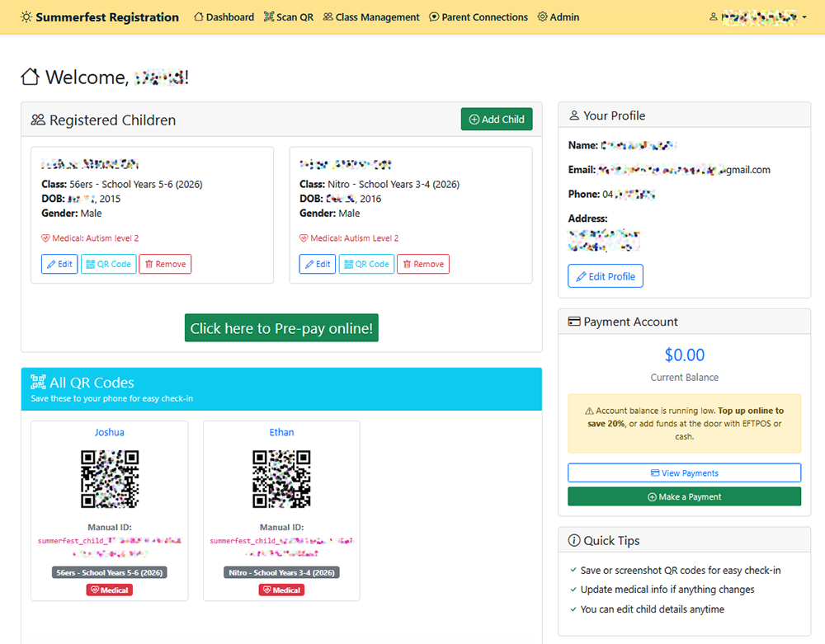Click the info icon beside Quick Tips
The width and height of the screenshot is (825, 644).
click(x=574, y=540)
